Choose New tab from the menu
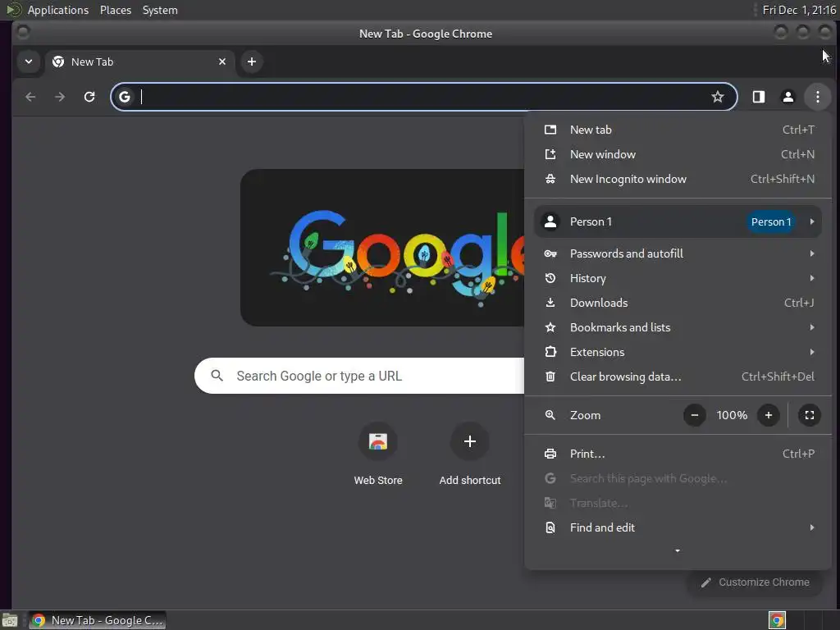This screenshot has width=840, height=630. coord(678,130)
